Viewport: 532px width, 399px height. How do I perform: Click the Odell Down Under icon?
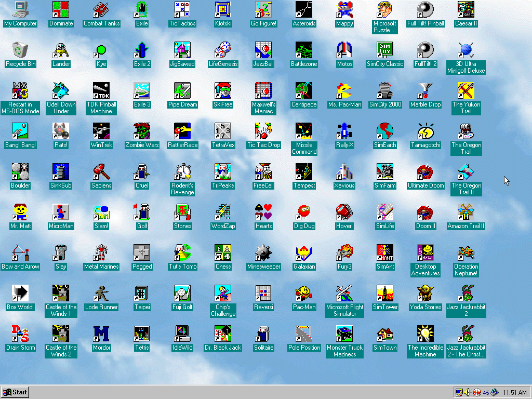61,90
